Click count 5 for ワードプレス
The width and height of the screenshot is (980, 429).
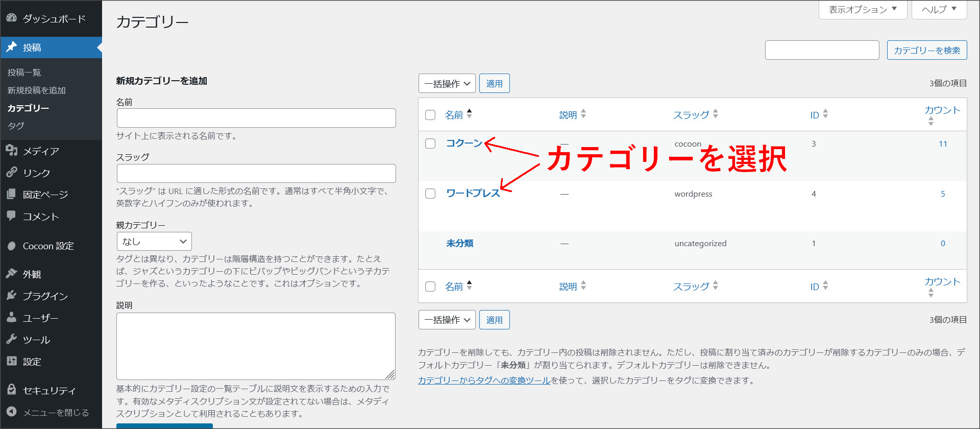[x=943, y=194]
